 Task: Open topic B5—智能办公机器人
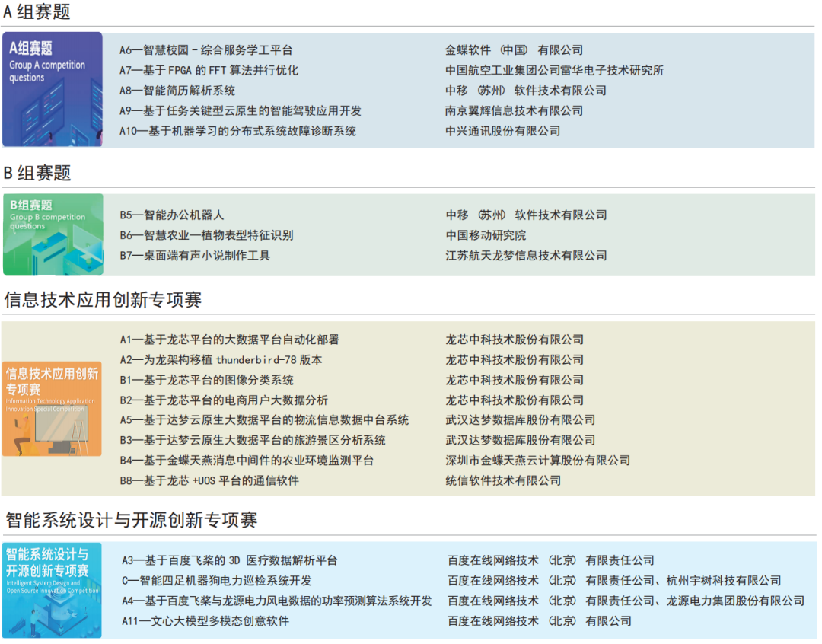pos(172,215)
